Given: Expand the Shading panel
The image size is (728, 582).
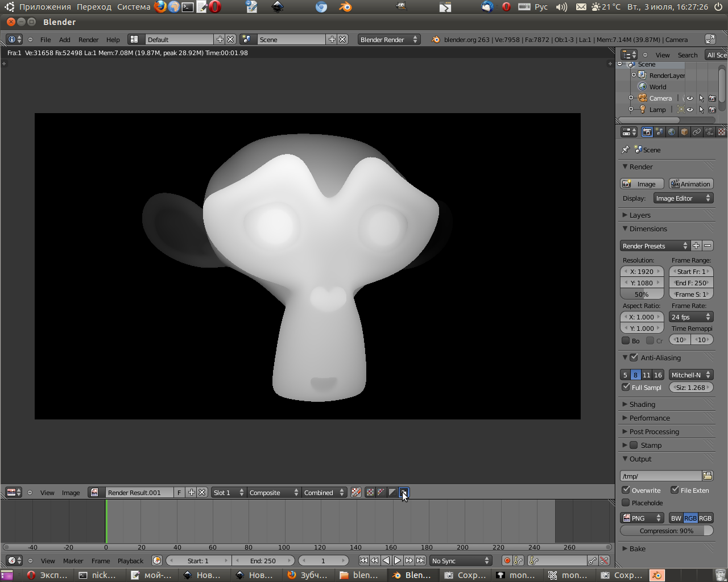Looking at the screenshot, I should [x=642, y=404].
